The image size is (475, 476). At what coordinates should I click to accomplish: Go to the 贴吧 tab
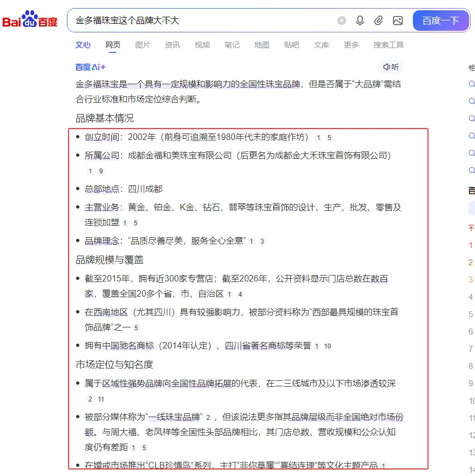pos(291,45)
